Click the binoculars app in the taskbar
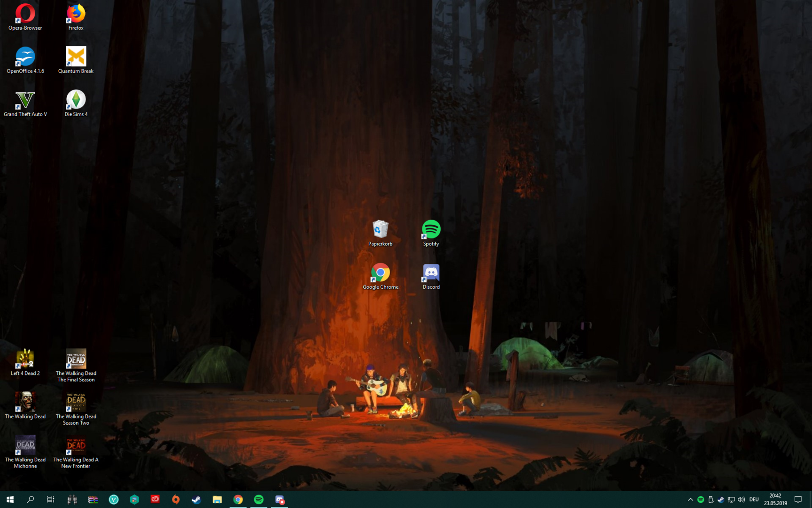 coord(72,500)
